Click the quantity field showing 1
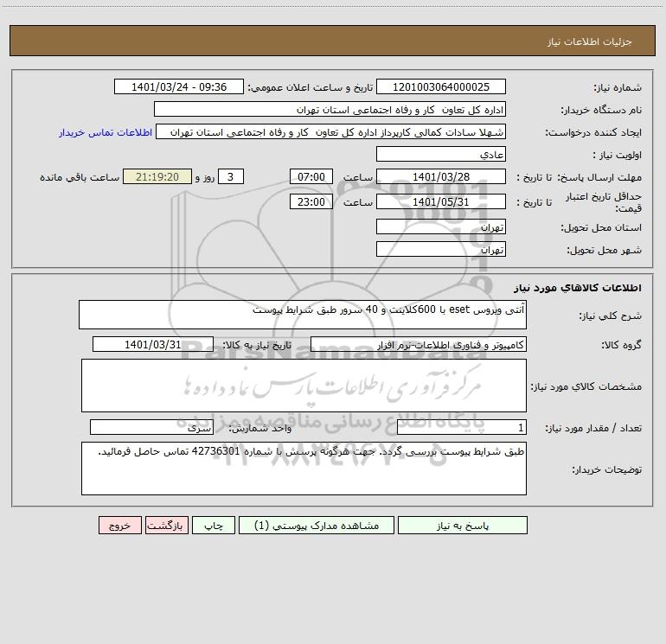Screen dimensions: 666x644 [x=462, y=428]
